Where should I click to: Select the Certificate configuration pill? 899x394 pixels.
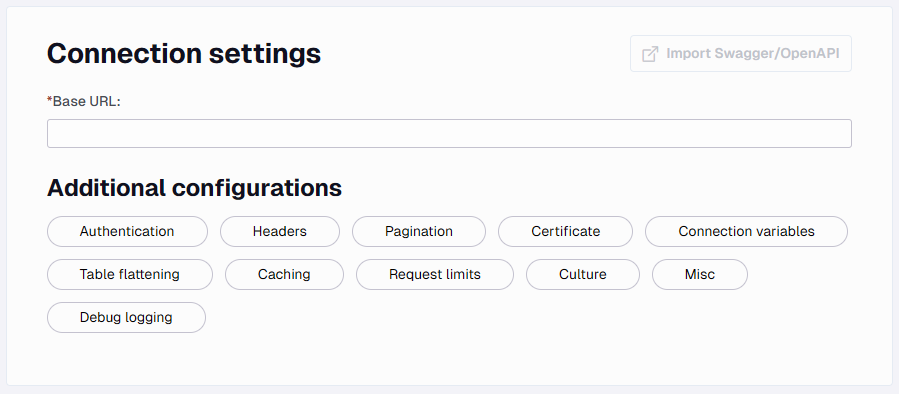(565, 232)
